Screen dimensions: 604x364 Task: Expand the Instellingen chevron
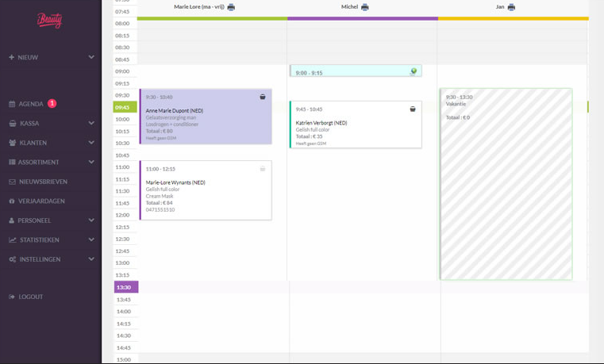pos(91,259)
